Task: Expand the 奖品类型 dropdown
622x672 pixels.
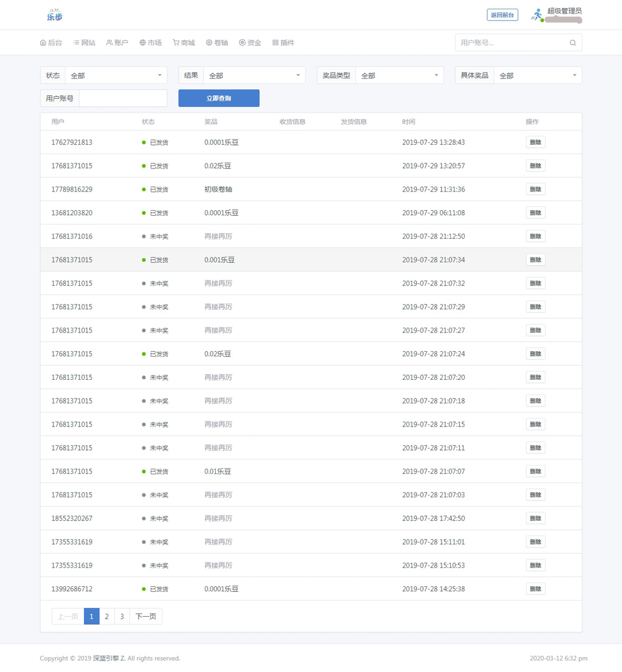Action: click(x=399, y=75)
